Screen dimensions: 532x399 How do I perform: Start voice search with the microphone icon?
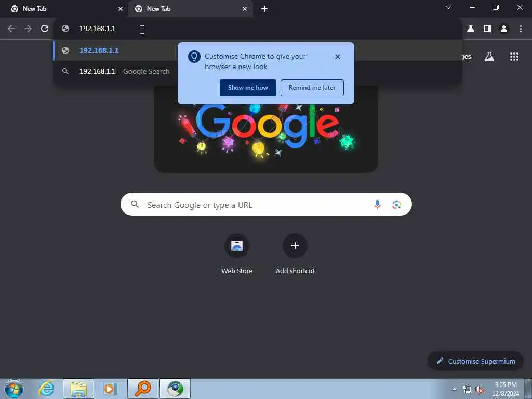tap(377, 204)
